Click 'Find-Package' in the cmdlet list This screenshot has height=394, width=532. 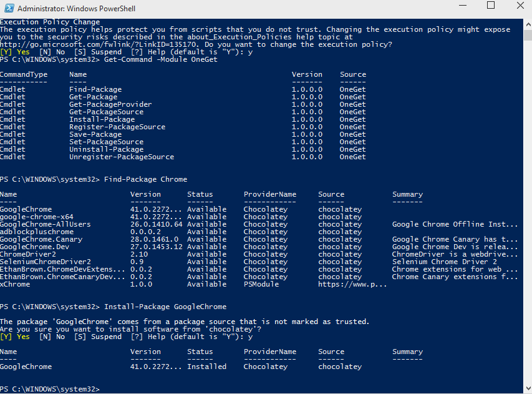coord(95,89)
